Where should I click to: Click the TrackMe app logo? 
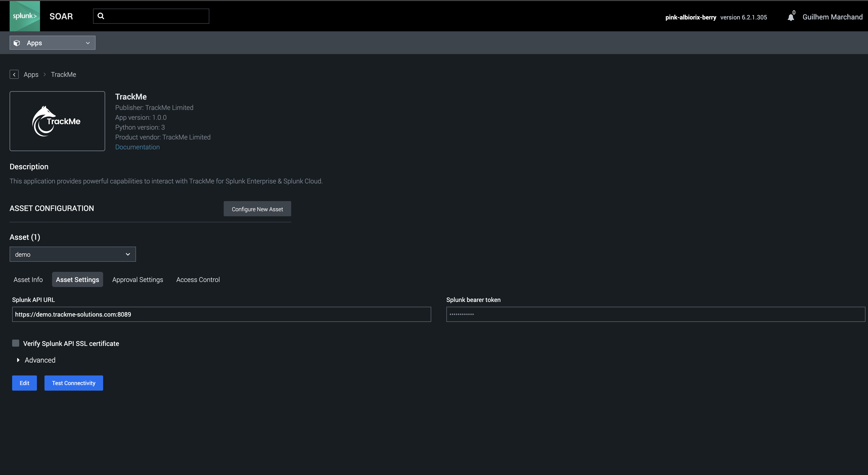[x=57, y=121]
